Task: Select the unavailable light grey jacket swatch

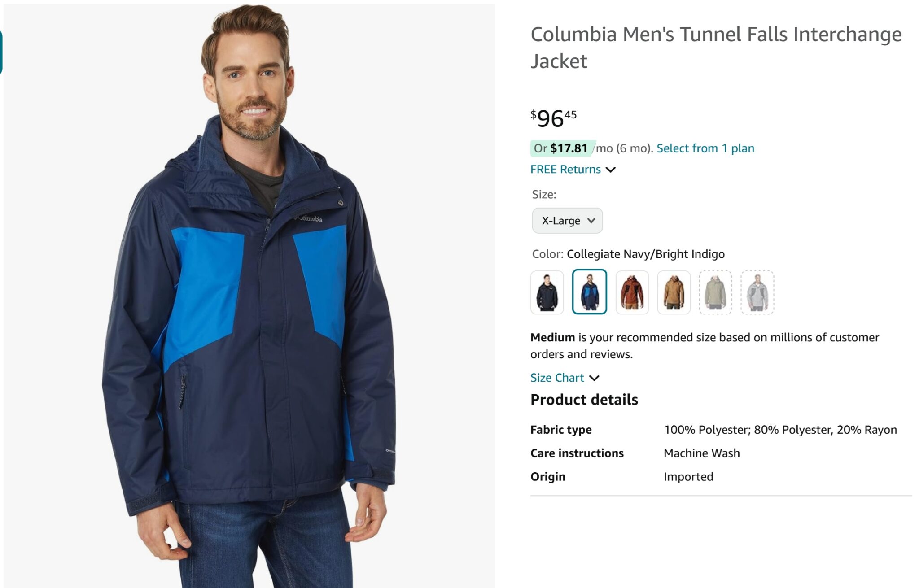Action: click(757, 292)
